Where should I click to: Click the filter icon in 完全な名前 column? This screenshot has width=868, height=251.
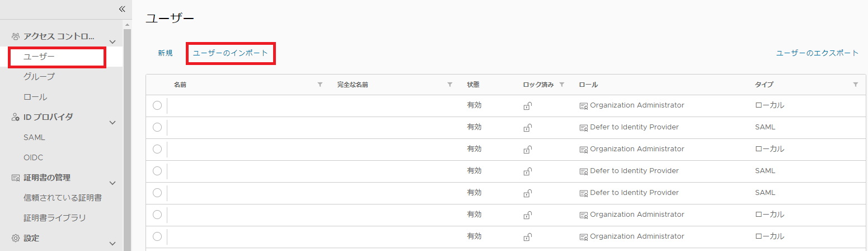click(450, 85)
